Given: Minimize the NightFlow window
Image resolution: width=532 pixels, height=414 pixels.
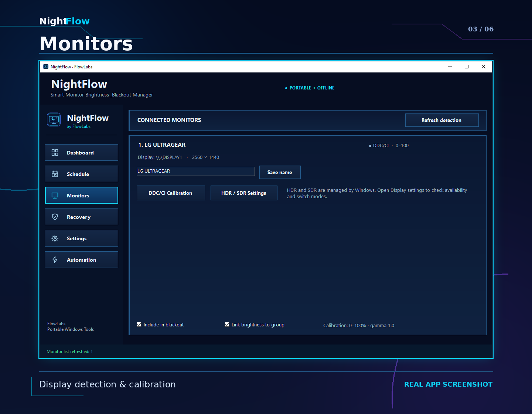Looking at the screenshot, I should click(450, 67).
